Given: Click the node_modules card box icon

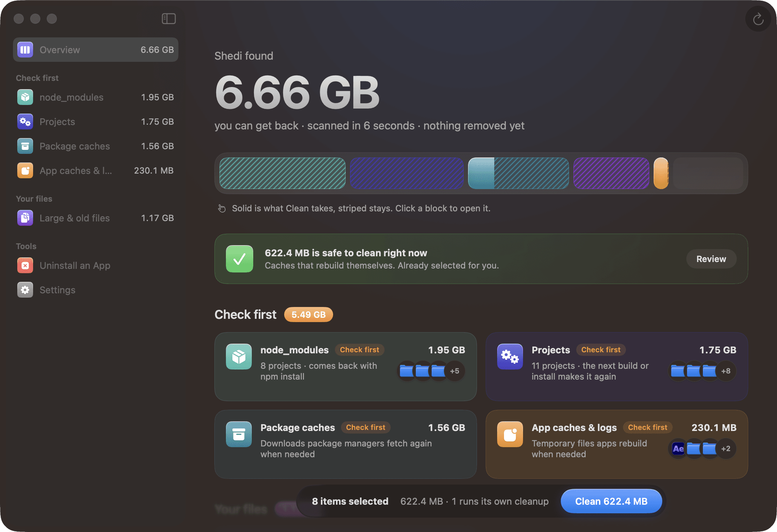Looking at the screenshot, I should coord(239,357).
